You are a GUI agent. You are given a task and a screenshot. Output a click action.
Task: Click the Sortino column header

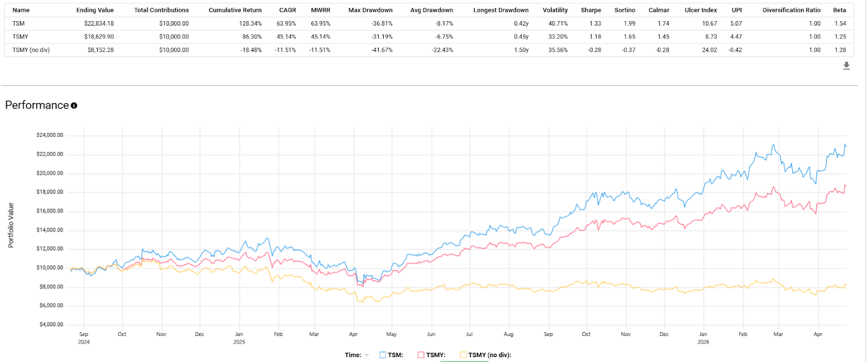(x=625, y=10)
